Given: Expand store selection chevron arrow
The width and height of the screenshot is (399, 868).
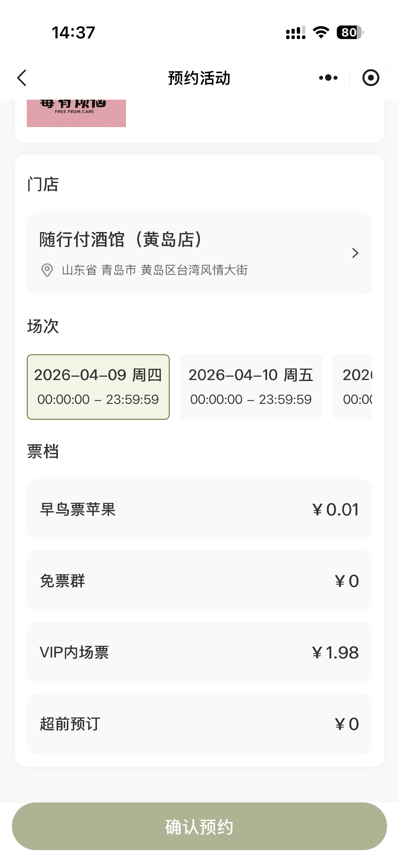Looking at the screenshot, I should 355,253.
